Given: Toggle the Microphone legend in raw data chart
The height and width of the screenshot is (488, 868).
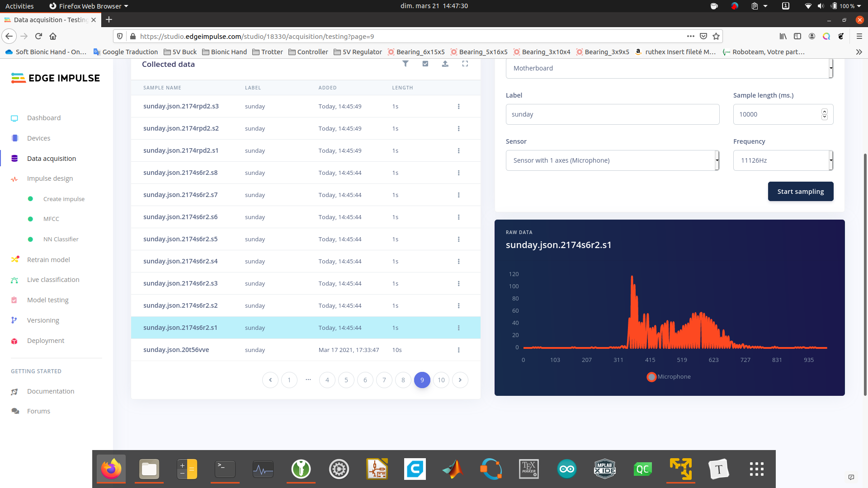Looking at the screenshot, I should (669, 377).
